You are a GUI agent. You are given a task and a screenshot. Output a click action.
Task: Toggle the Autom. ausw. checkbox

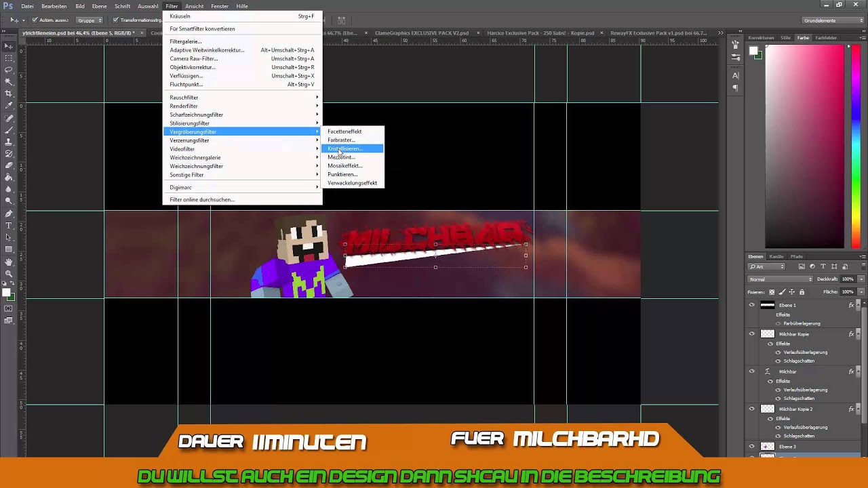click(x=35, y=20)
